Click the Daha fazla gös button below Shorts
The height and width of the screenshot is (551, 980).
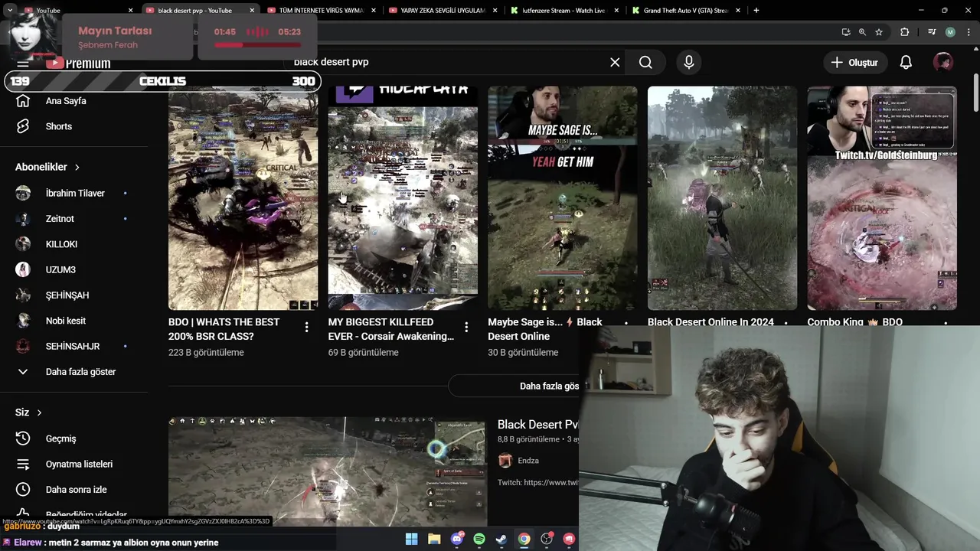click(x=514, y=386)
